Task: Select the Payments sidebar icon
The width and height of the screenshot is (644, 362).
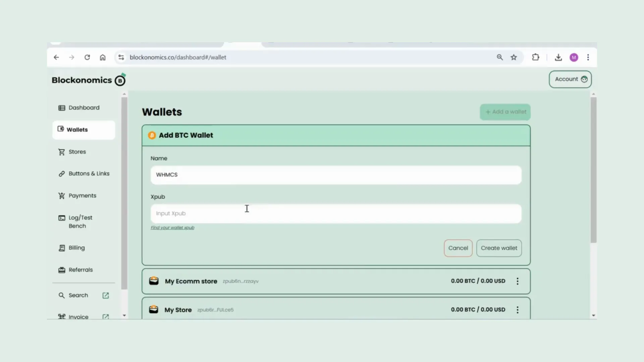Action: 61,195
